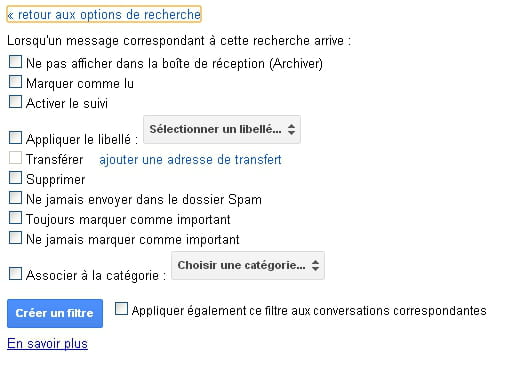Screen dimensions: 506x374
Task: Enable Ne jamais envoyer dans le dossier Spam
Action: [x=15, y=198]
